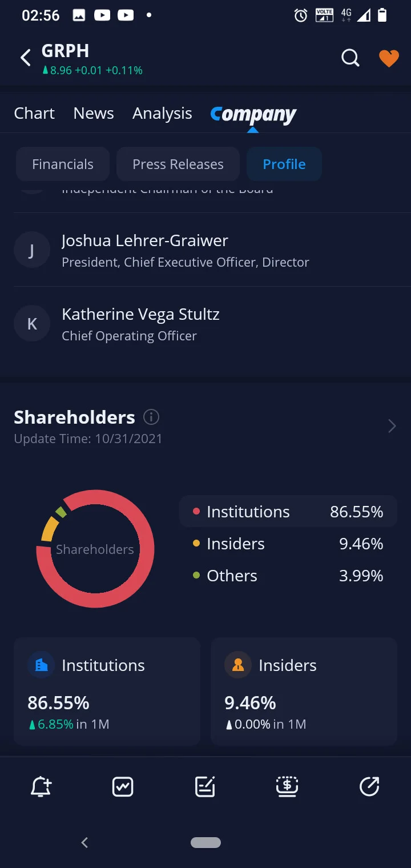This screenshot has width=411, height=868.
Task: Select the Profile pill
Action: click(284, 164)
